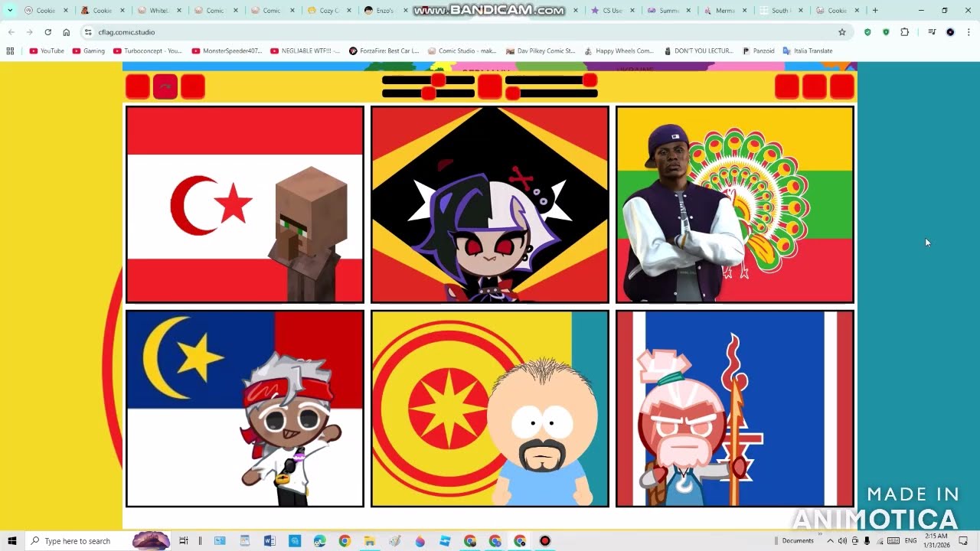Bookmark this page with the star icon
This screenshot has height=551, width=980.
click(x=842, y=32)
